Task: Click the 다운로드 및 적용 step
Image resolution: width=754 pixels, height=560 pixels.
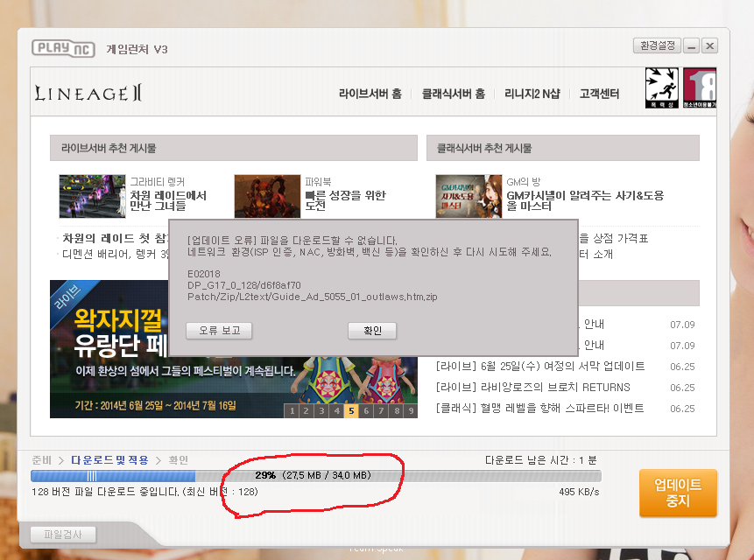Action: [x=109, y=460]
